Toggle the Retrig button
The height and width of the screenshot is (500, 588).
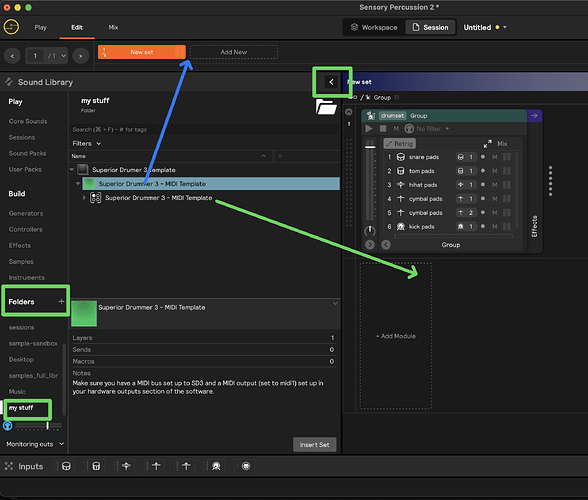click(x=399, y=144)
